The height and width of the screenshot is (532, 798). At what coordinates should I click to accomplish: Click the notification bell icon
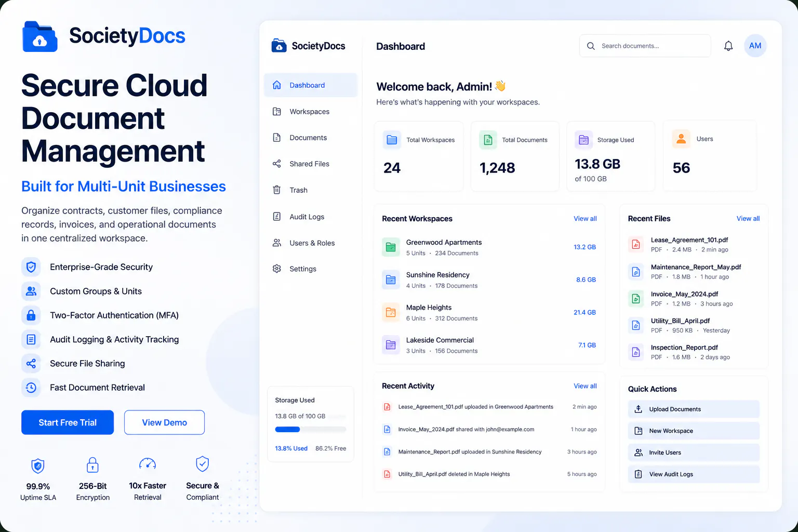pyautogui.click(x=728, y=46)
